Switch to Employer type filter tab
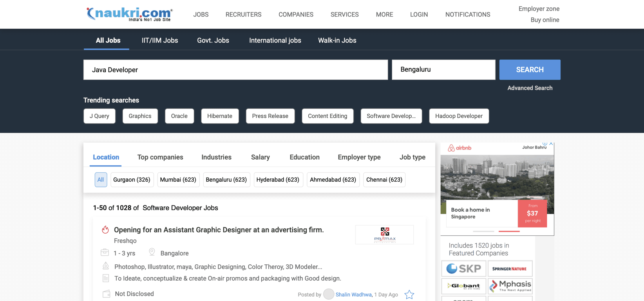 [x=359, y=157]
